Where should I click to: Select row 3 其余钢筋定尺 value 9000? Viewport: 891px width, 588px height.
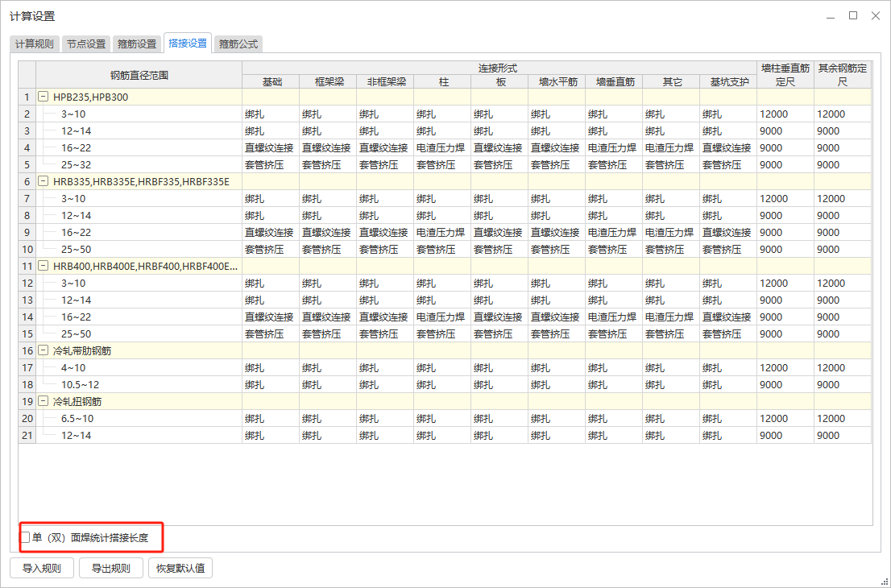(843, 130)
